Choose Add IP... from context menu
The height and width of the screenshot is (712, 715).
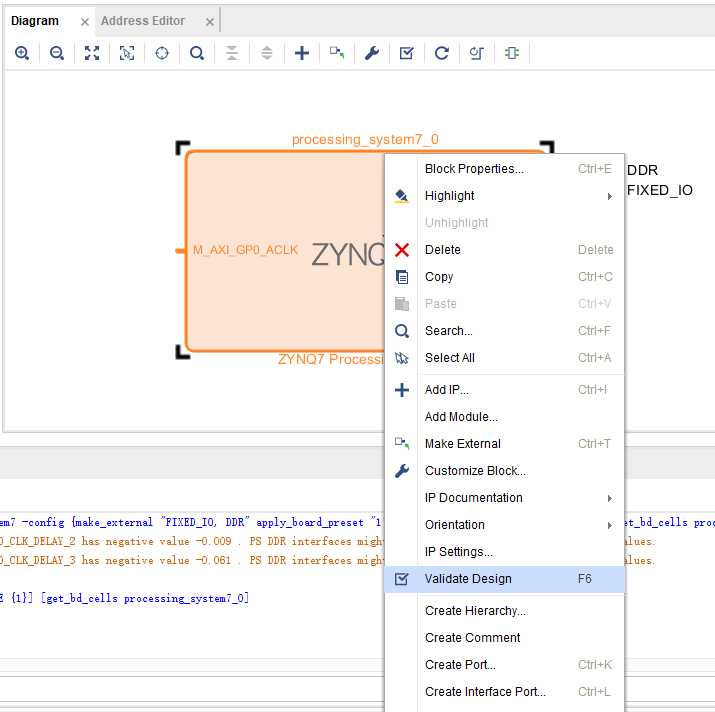click(x=504, y=390)
